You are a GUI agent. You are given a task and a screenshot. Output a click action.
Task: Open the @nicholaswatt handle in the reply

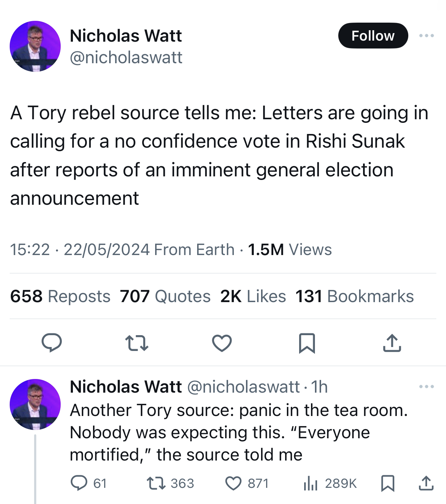243,387
